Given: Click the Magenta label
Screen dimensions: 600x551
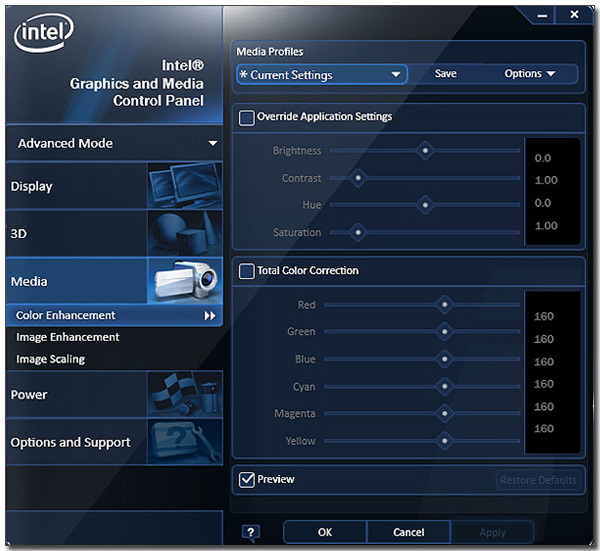Looking at the screenshot, I should point(295,414).
